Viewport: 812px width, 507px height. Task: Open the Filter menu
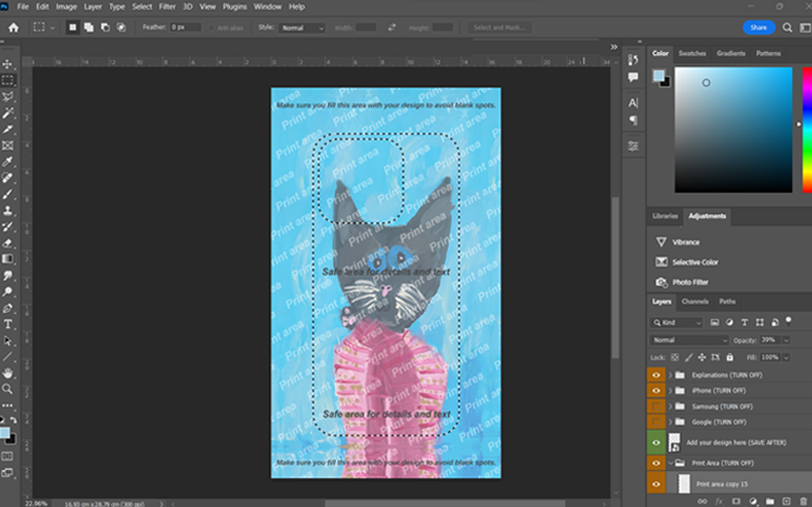pos(167,6)
